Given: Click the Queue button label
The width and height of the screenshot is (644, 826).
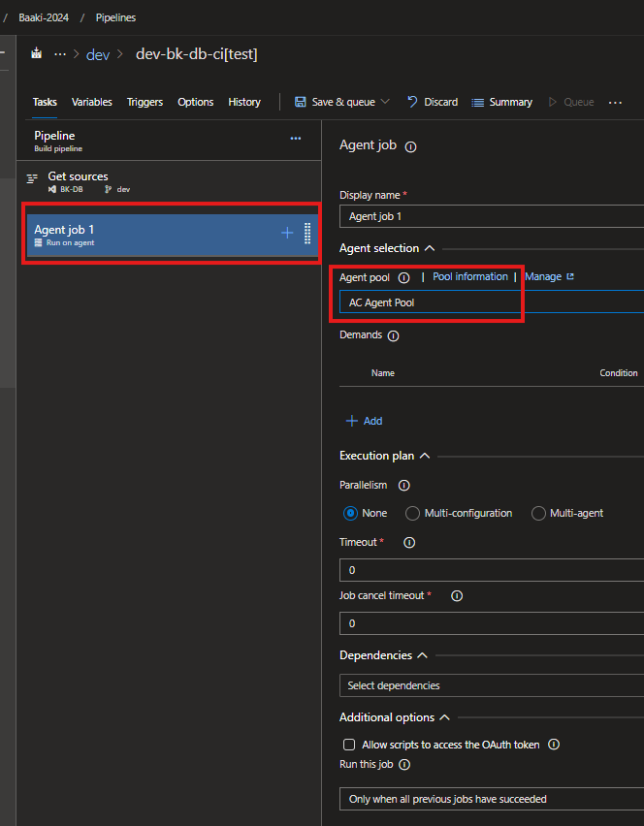Looking at the screenshot, I should (x=579, y=102).
